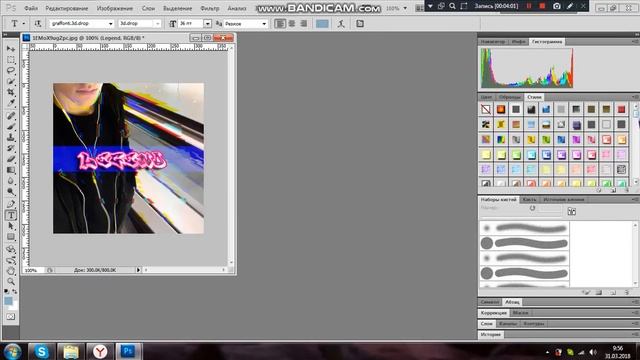Select the Healing Brush tool
The height and width of the screenshot is (360, 640).
click(11, 116)
